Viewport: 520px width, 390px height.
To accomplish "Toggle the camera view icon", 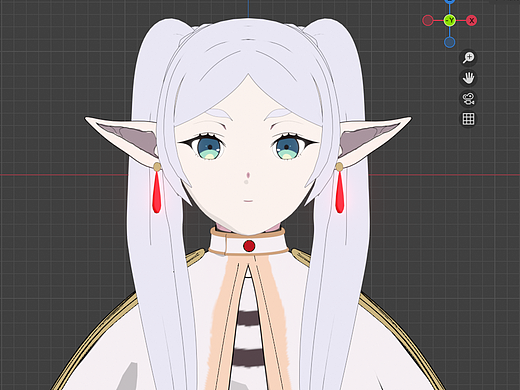I will (468, 99).
